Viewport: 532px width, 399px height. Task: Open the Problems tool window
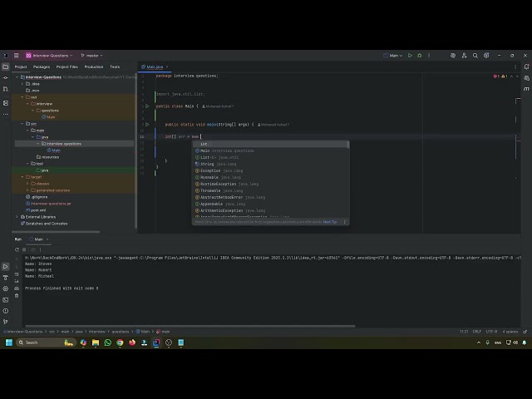tap(6, 311)
